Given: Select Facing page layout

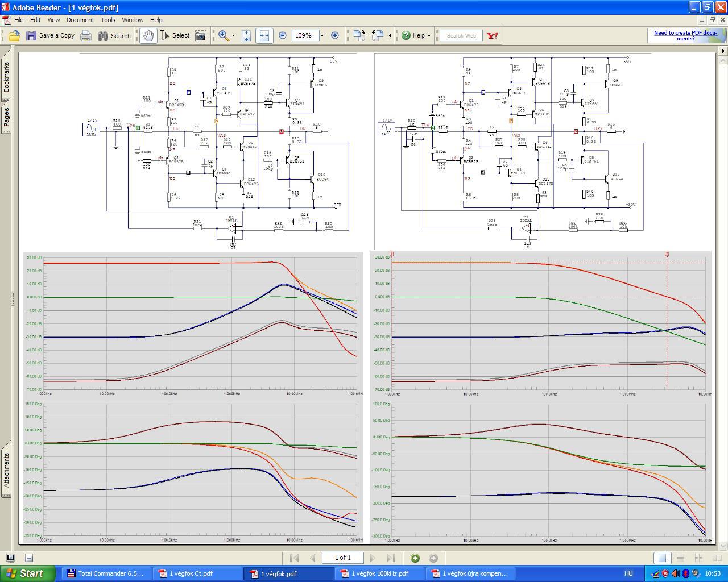Looking at the screenshot, I should tap(717, 558).
